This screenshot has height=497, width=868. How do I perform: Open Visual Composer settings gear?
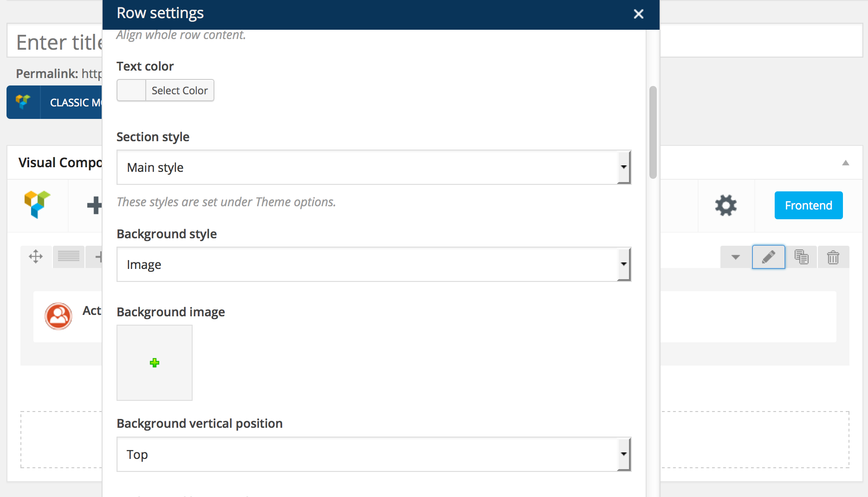click(726, 205)
